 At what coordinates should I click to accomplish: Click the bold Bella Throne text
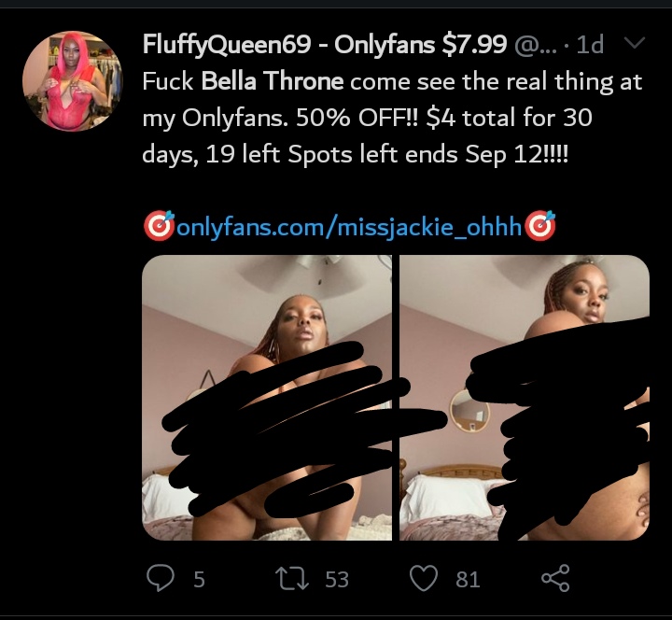(273, 81)
